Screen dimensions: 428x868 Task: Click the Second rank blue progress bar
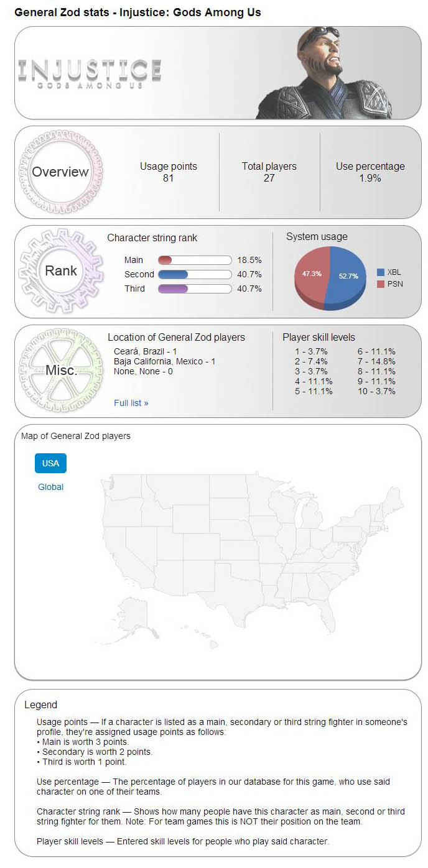[173, 274]
